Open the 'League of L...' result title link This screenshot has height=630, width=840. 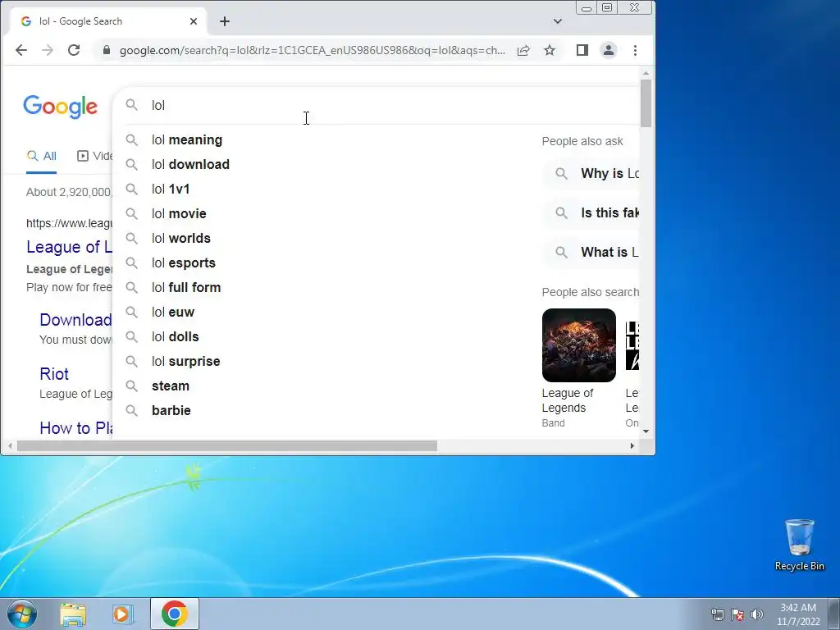[70, 247]
